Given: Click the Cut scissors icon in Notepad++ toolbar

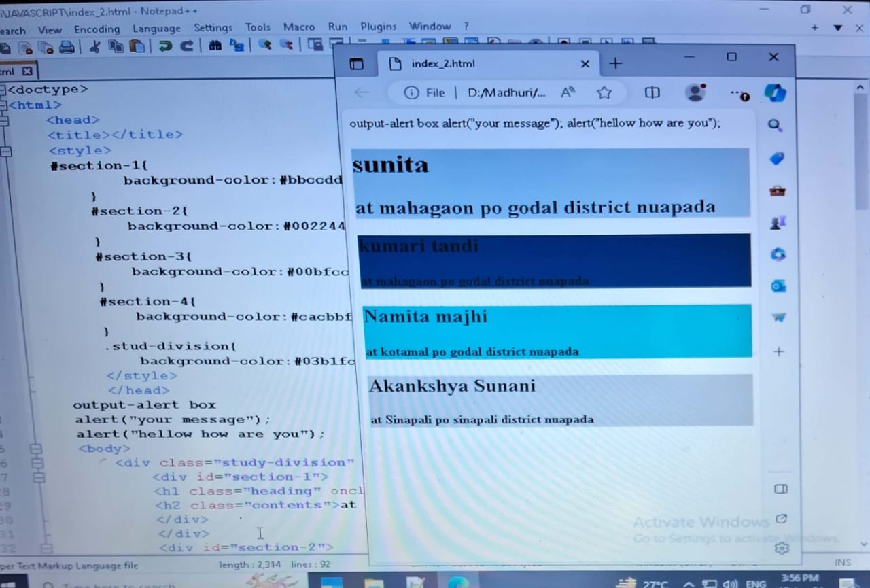Looking at the screenshot, I should 95,46.
